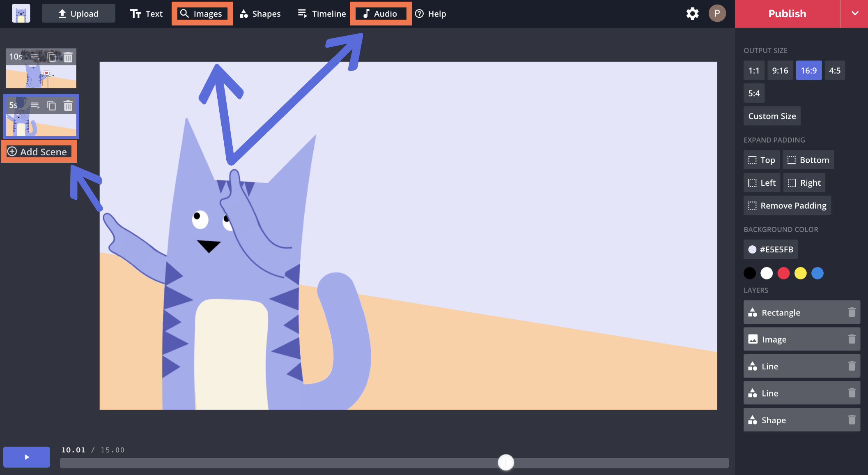Expand the Publish dropdown arrow
The width and height of the screenshot is (868, 475).
pos(855,14)
